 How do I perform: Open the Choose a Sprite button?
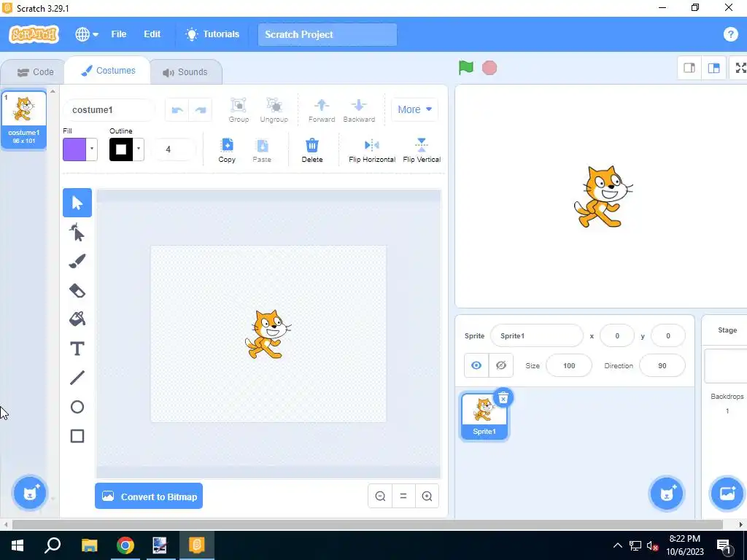pos(667,493)
